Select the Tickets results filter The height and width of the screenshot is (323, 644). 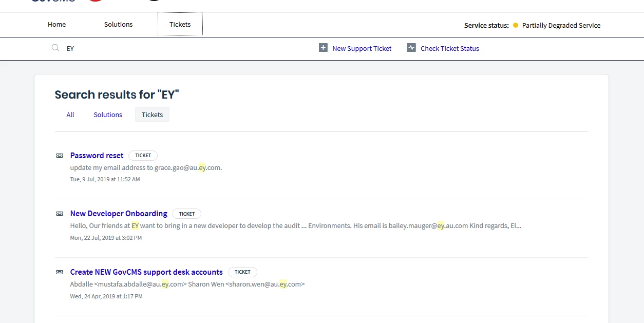(x=152, y=115)
